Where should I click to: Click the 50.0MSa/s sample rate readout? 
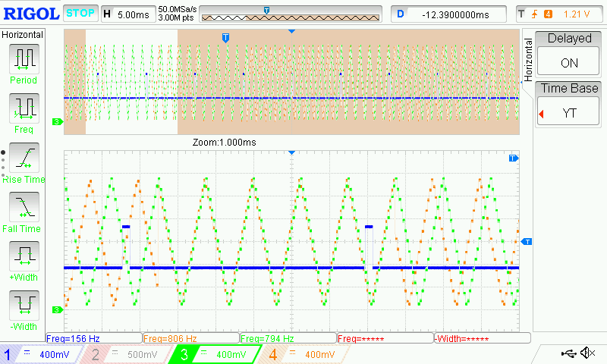click(178, 9)
